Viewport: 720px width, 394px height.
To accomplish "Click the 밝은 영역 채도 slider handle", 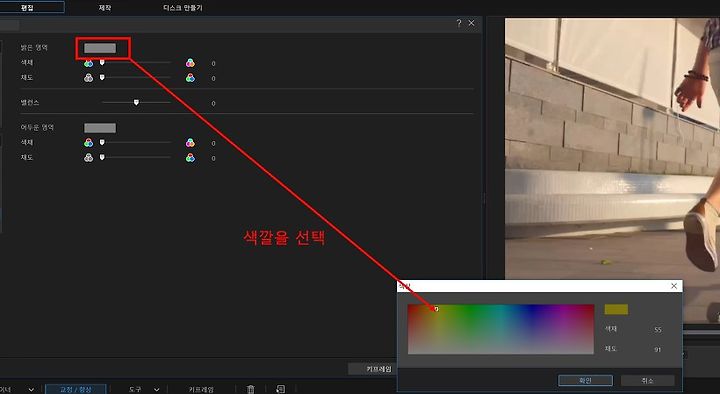I will coord(102,78).
